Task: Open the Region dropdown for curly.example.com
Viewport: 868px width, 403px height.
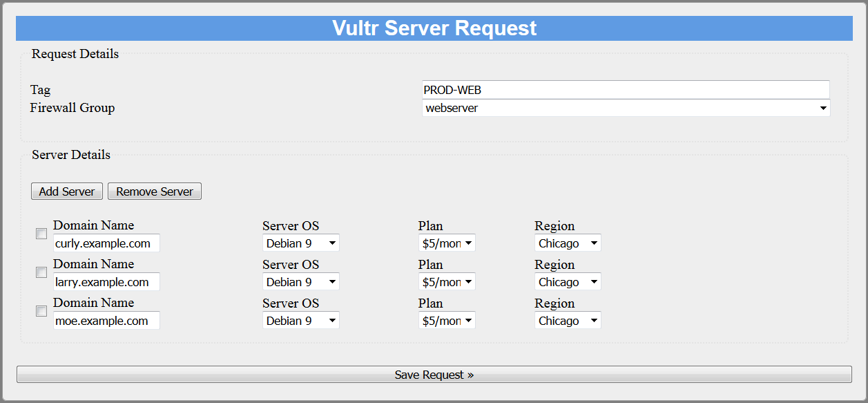Action: tap(567, 243)
